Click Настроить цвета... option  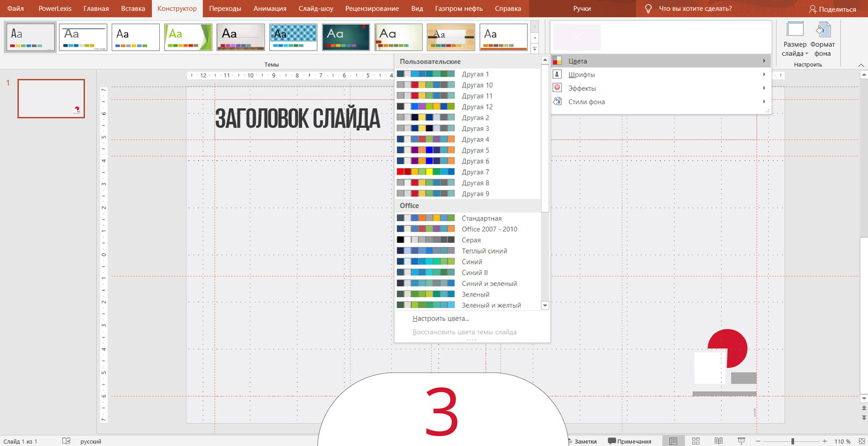point(441,318)
